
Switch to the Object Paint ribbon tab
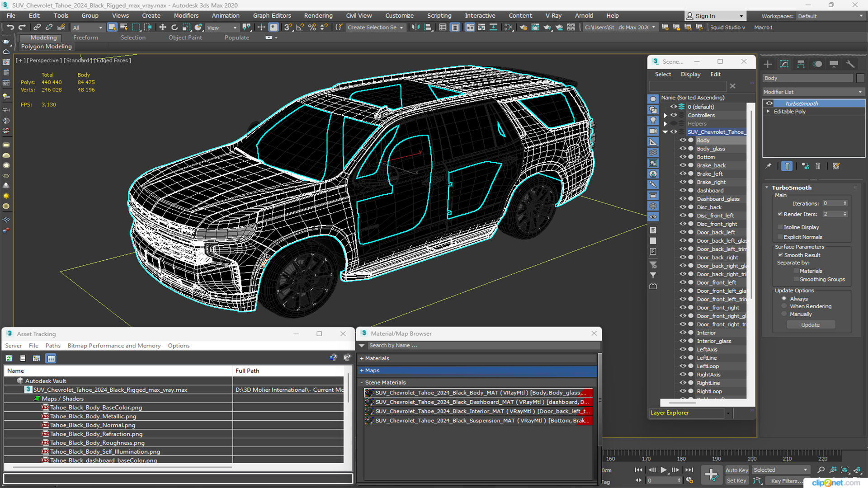click(x=185, y=38)
